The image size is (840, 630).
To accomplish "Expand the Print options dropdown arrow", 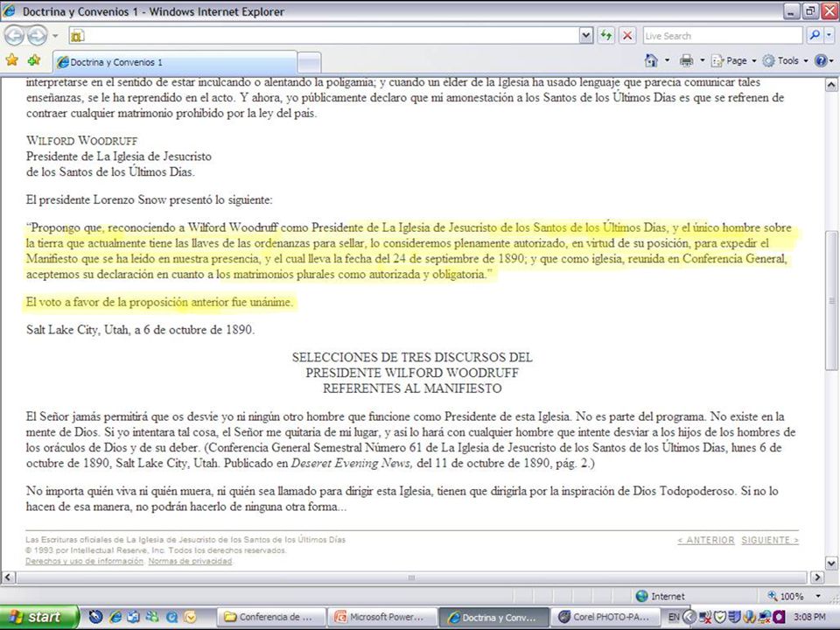I will point(702,60).
